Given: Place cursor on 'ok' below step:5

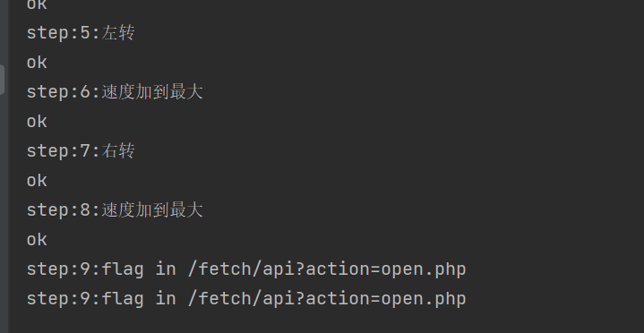Looking at the screenshot, I should click(x=37, y=63).
